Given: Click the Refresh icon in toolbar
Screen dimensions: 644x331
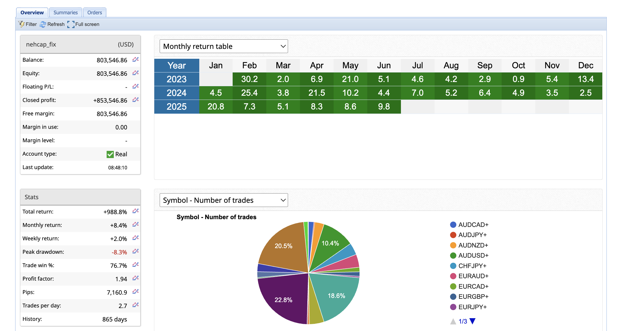Looking at the screenshot, I should pyautogui.click(x=43, y=24).
